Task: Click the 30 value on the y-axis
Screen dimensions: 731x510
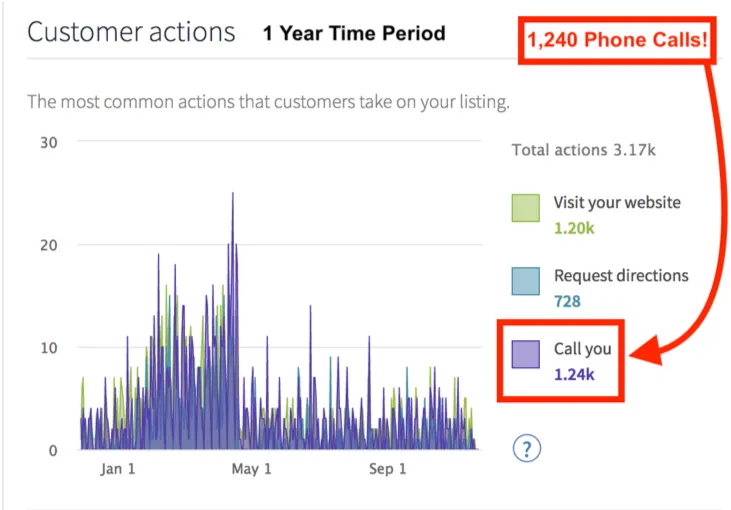Action: tap(48, 142)
